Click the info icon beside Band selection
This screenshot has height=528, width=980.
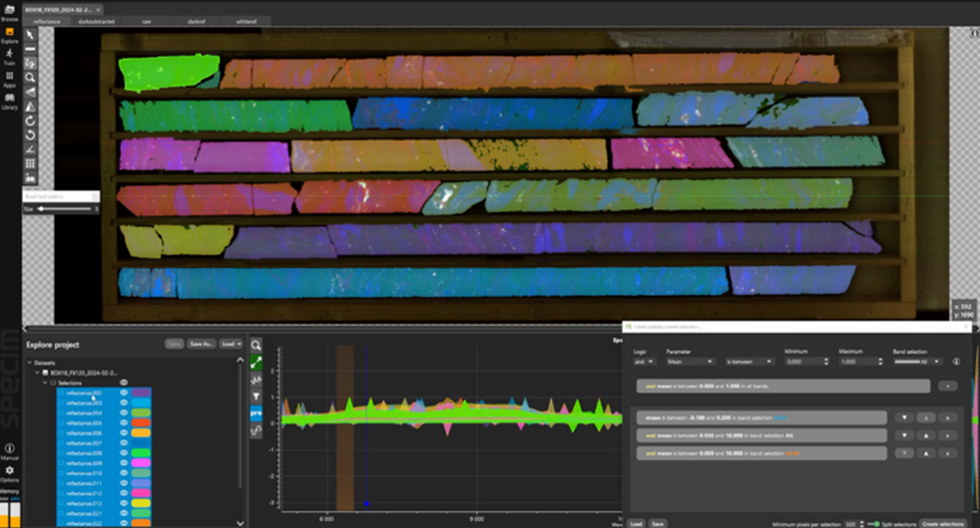click(956, 361)
